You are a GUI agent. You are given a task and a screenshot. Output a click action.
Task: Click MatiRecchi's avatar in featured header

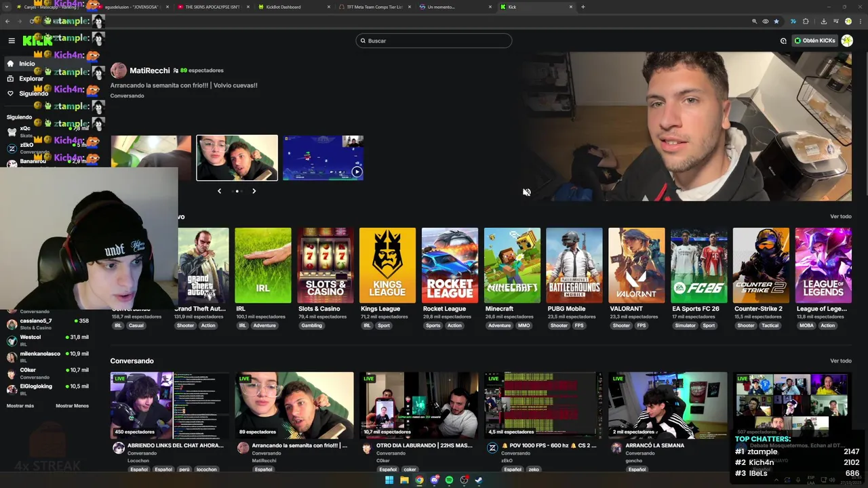[119, 70]
